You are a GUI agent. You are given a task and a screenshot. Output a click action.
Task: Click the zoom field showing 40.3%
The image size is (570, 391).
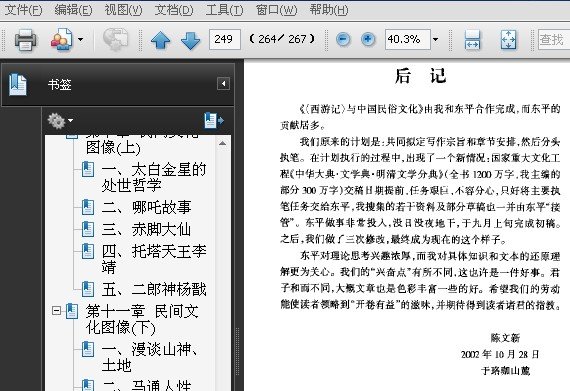click(408, 39)
